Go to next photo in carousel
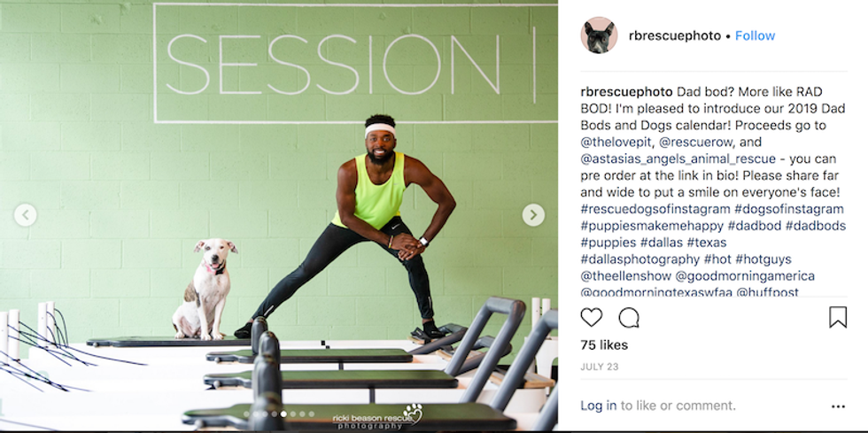 pyautogui.click(x=533, y=215)
